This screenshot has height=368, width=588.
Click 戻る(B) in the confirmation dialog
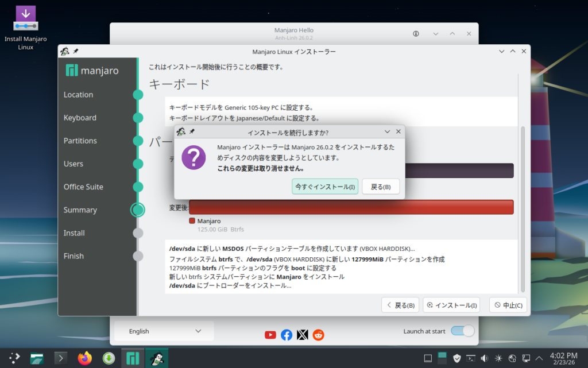[380, 187]
